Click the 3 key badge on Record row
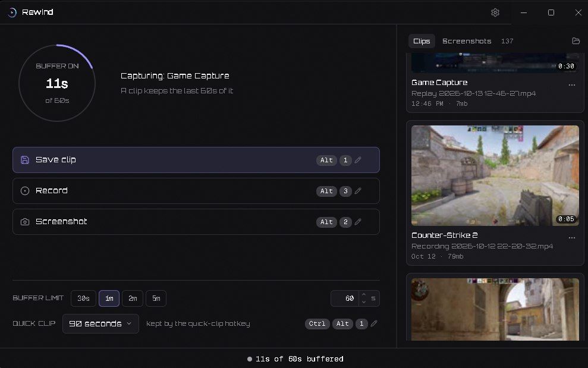588x368 pixels. [x=345, y=191]
